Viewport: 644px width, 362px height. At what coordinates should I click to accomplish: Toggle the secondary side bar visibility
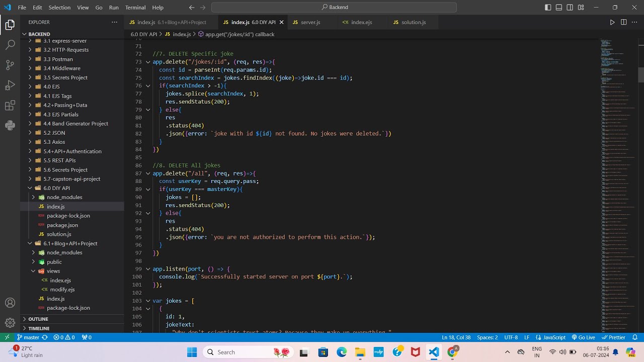tap(570, 8)
